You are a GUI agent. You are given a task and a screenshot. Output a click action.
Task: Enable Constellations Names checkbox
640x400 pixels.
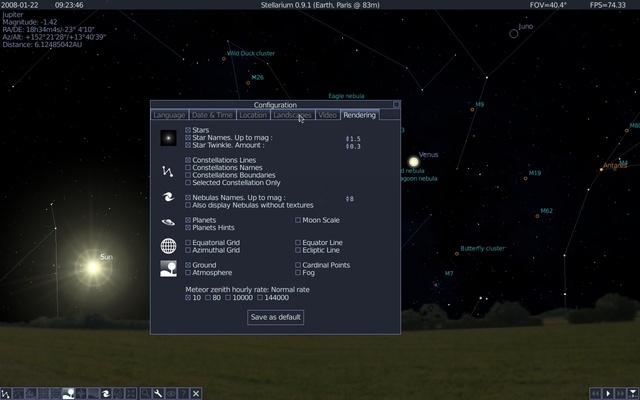(x=188, y=167)
